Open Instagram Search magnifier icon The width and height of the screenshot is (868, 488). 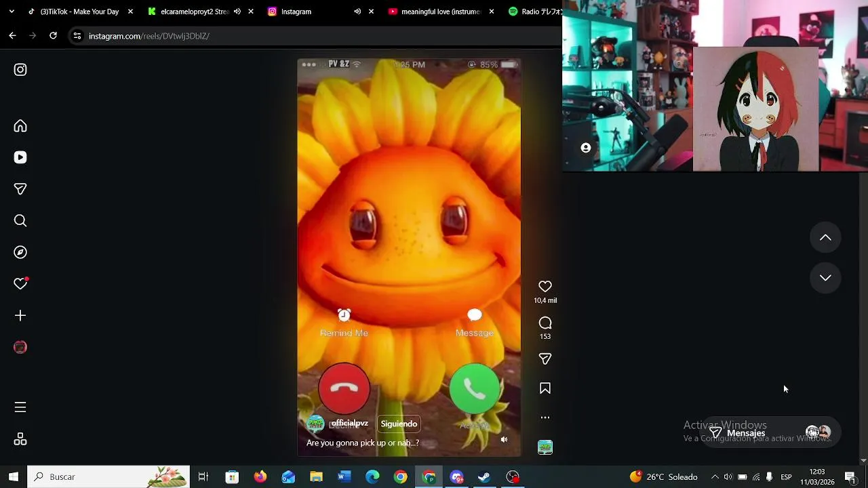[x=20, y=221]
